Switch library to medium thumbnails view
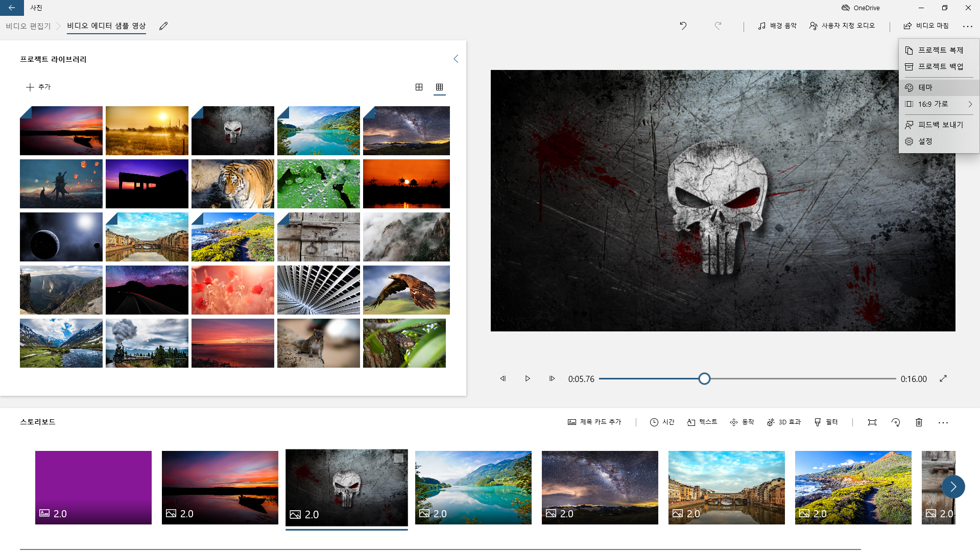The image size is (980, 551). (419, 87)
